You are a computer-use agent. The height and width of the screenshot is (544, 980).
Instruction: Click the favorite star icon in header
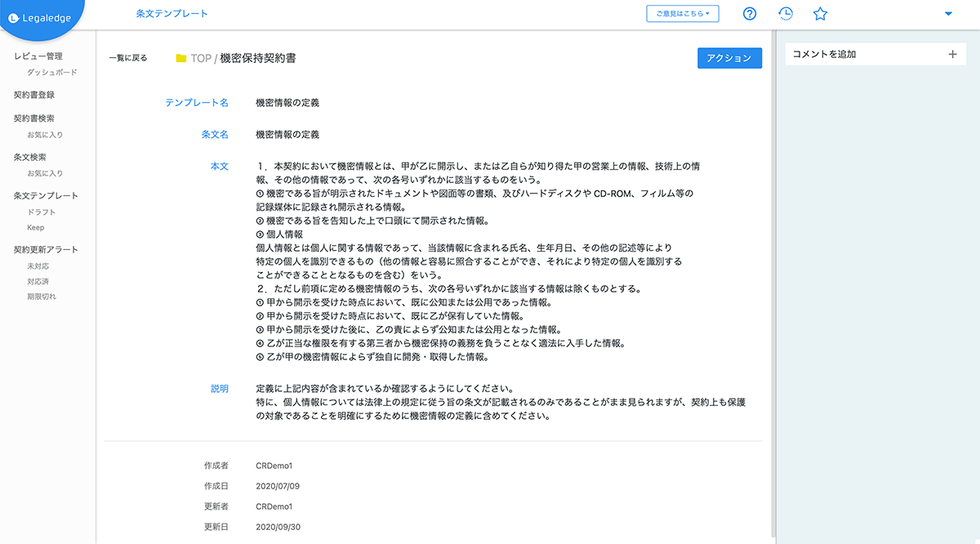click(x=821, y=14)
